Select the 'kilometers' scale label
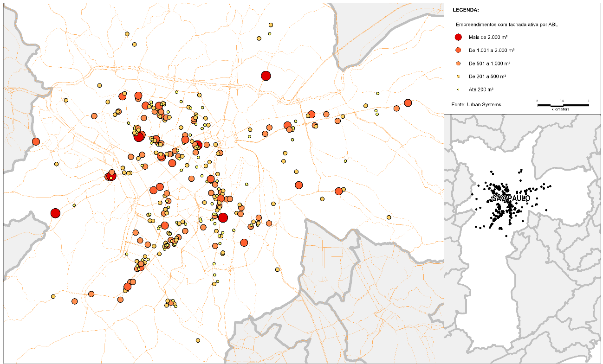 tap(561, 109)
